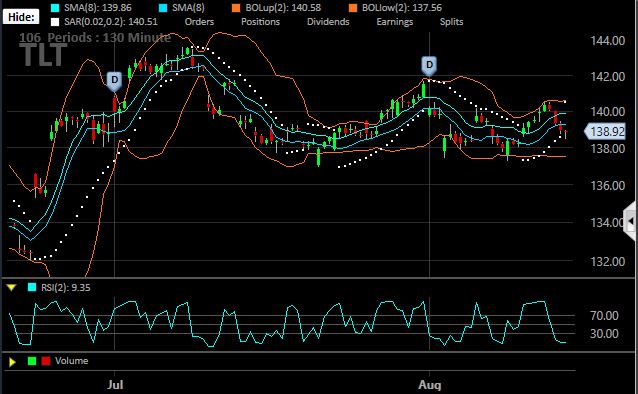Image resolution: width=638 pixels, height=394 pixels.
Task: Click the 142.00 price axis label
Action: pos(607,77)
